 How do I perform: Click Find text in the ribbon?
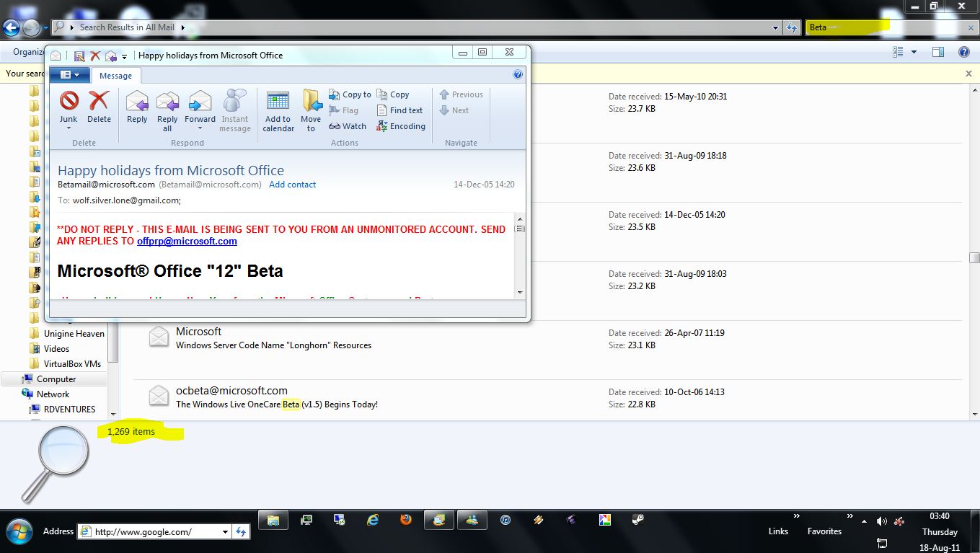coord(399,110)
